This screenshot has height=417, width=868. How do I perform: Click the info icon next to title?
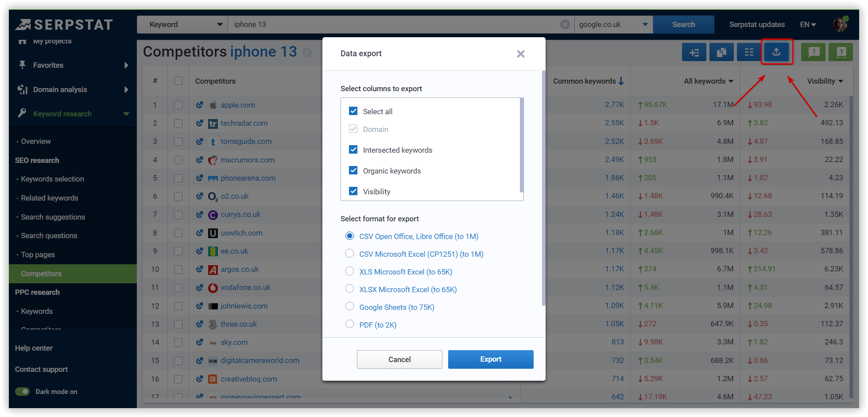[307, 53]
